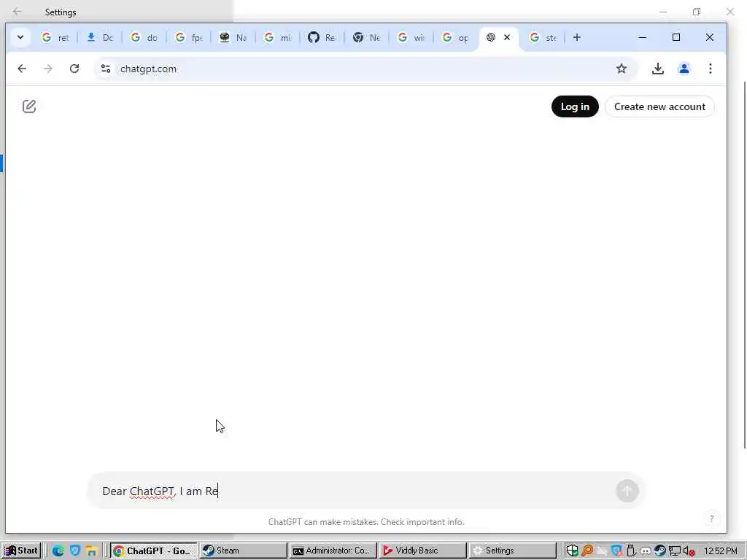This screenshot has width=747, height=560.
Task: Switch to Steam taskbar button
Action: 243,551
